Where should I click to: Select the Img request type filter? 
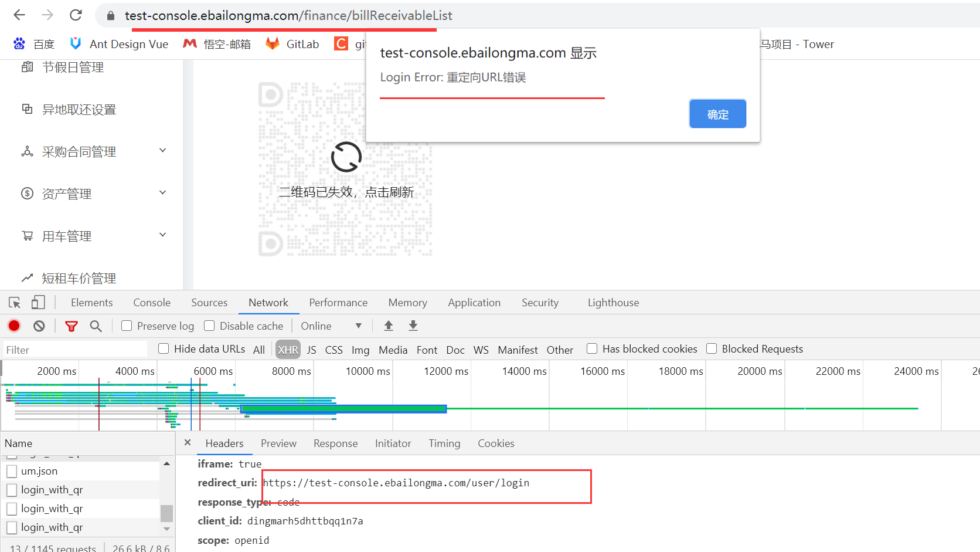pyautogui.click(x=360, y=350)
